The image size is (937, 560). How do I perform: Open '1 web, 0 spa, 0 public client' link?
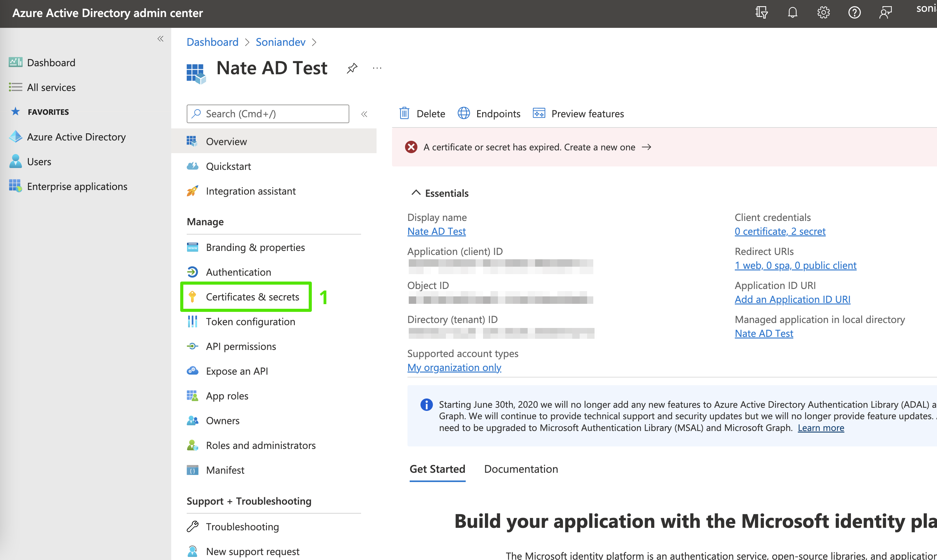[795, 266]
